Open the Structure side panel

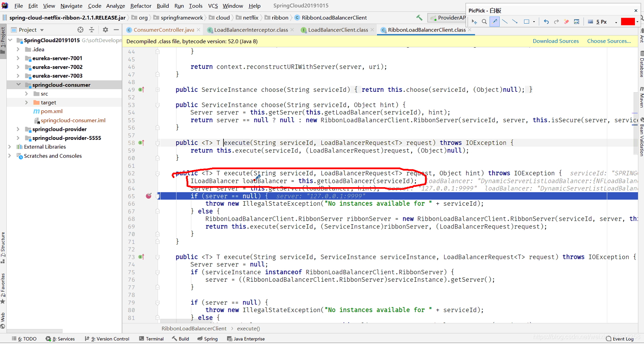[3, 248]
